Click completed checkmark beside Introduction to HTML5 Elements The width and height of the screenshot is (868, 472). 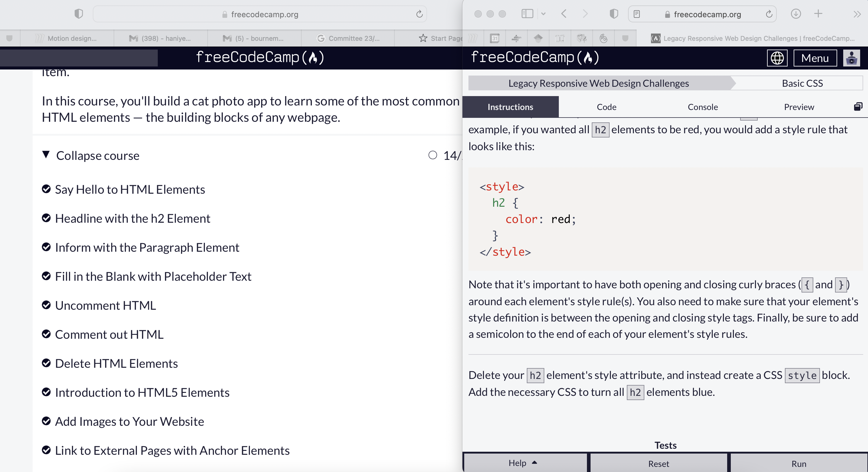tap(46, 392)
